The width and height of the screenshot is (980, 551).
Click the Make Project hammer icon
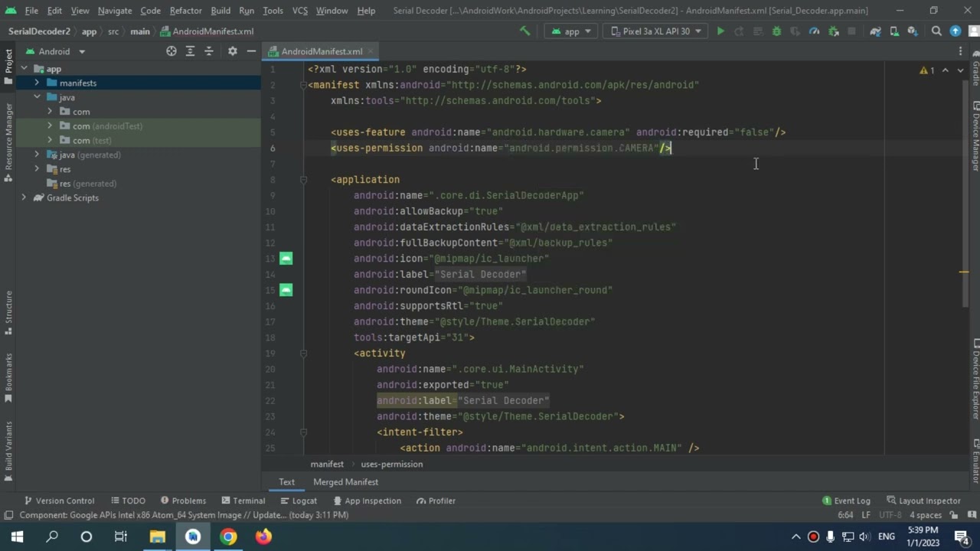pyautogui.click(x=524, y=31)
